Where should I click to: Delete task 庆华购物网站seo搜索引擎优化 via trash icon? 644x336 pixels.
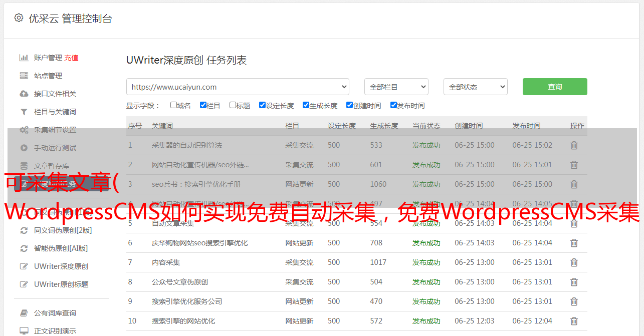click(x=574, y=243)
